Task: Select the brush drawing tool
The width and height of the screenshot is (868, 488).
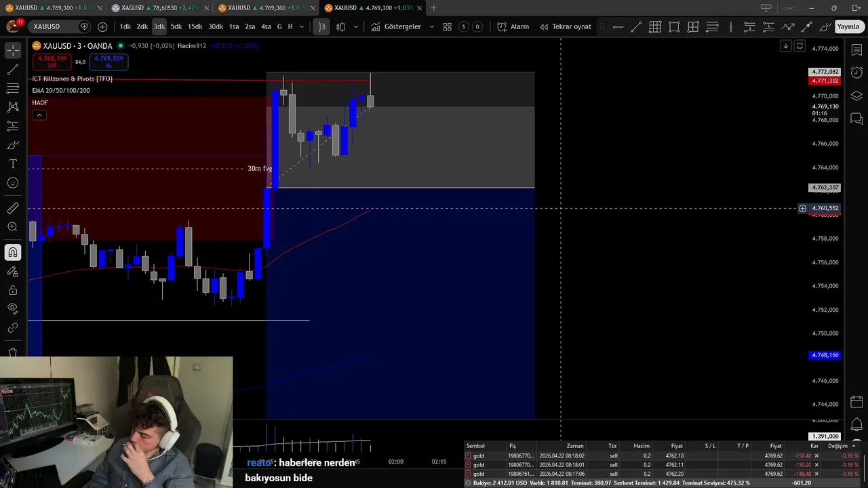Action: (x=13, y=145)
